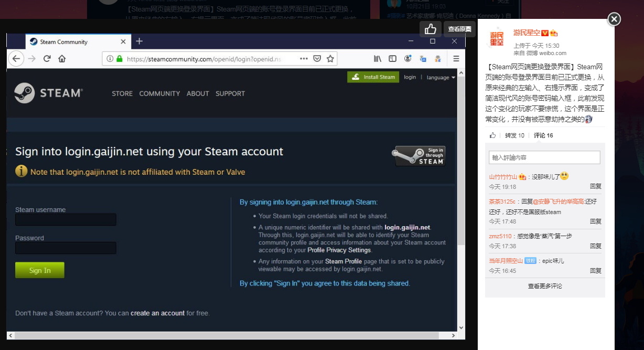Click the login link in the Steam header
Screen dimensions: 644x350
[410, 77]
